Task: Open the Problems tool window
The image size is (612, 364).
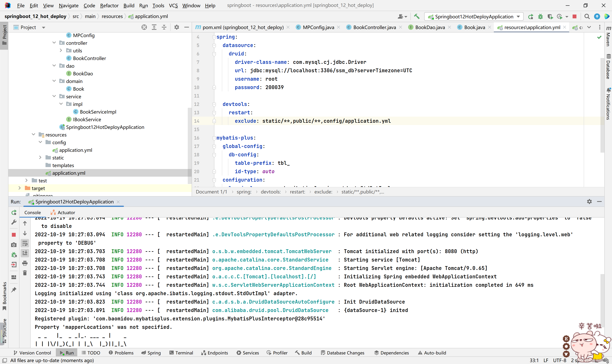Action: [121, 353]
